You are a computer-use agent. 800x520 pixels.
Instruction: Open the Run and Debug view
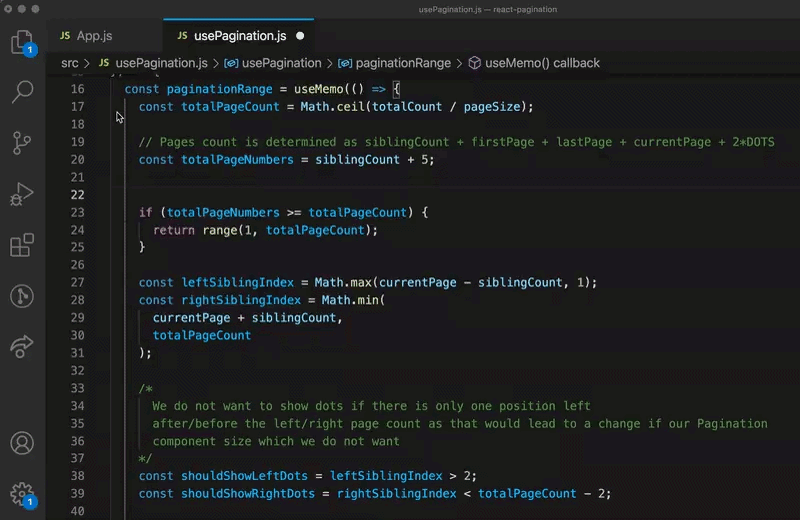22,194
